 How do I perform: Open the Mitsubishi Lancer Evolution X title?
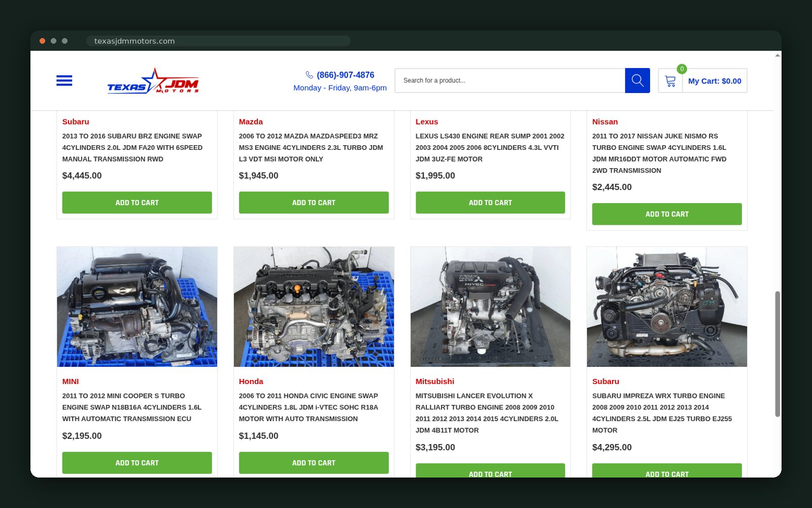click(x=487, y=412)
